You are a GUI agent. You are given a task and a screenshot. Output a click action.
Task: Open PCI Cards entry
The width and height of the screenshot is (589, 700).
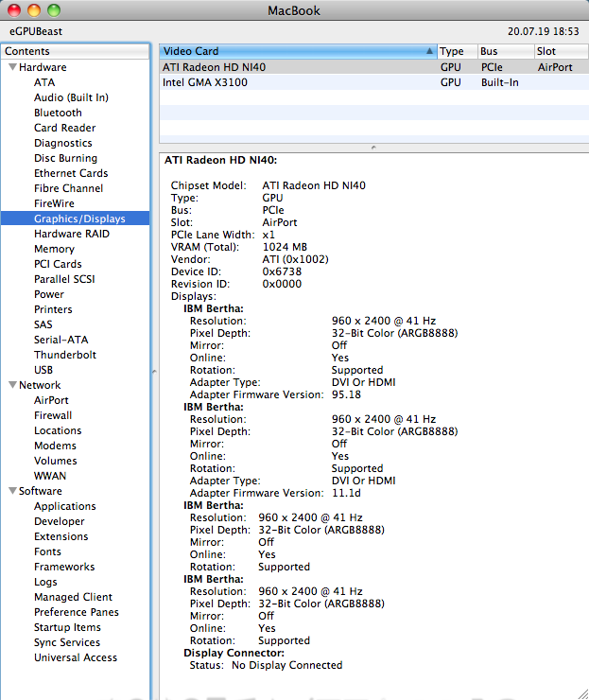pos(58,264)
